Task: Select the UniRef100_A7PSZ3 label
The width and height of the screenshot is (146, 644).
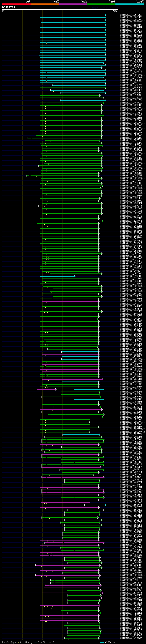Action: pyautogui.click(x=131, y=22)
